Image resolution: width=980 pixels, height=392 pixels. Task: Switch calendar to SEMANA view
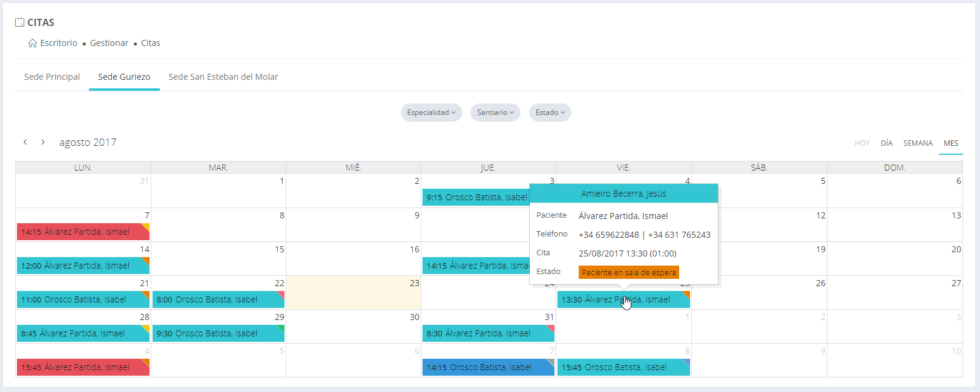click(918, 143)
